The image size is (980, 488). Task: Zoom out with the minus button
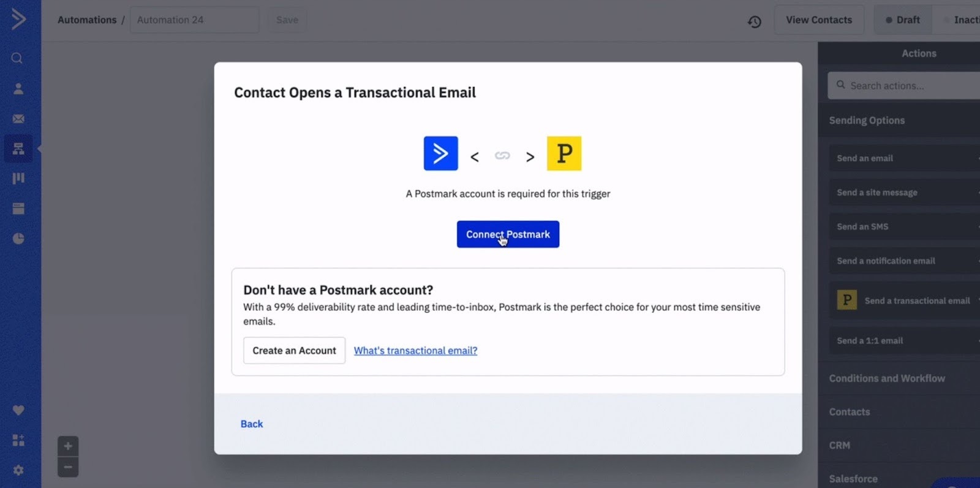68,467
